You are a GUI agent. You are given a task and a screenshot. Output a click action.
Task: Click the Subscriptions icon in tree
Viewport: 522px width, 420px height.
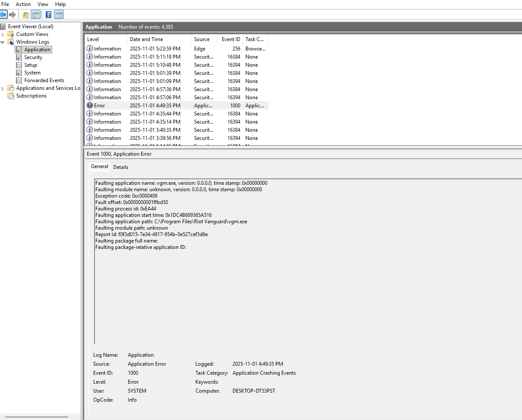[x=11, y=96]
